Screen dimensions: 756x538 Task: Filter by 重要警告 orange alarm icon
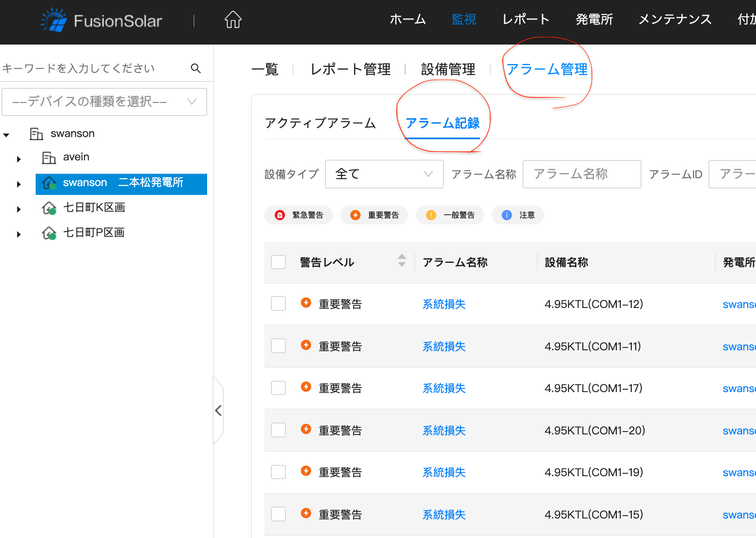tap(355, 215)
